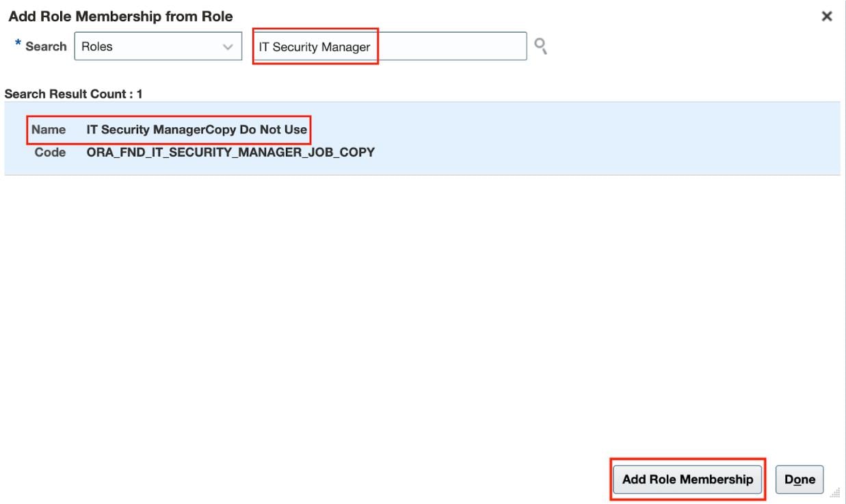Click the magnifying glass search icon

tap(542, 47)
